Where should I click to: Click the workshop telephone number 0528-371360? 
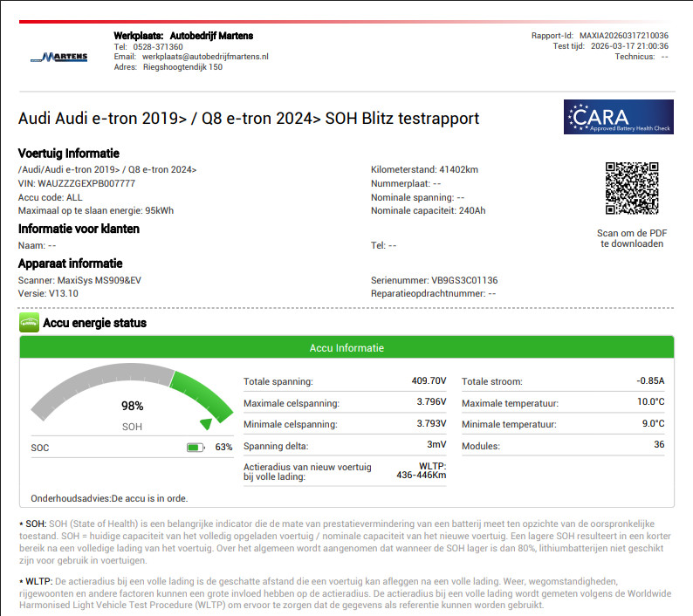point(156,46)
